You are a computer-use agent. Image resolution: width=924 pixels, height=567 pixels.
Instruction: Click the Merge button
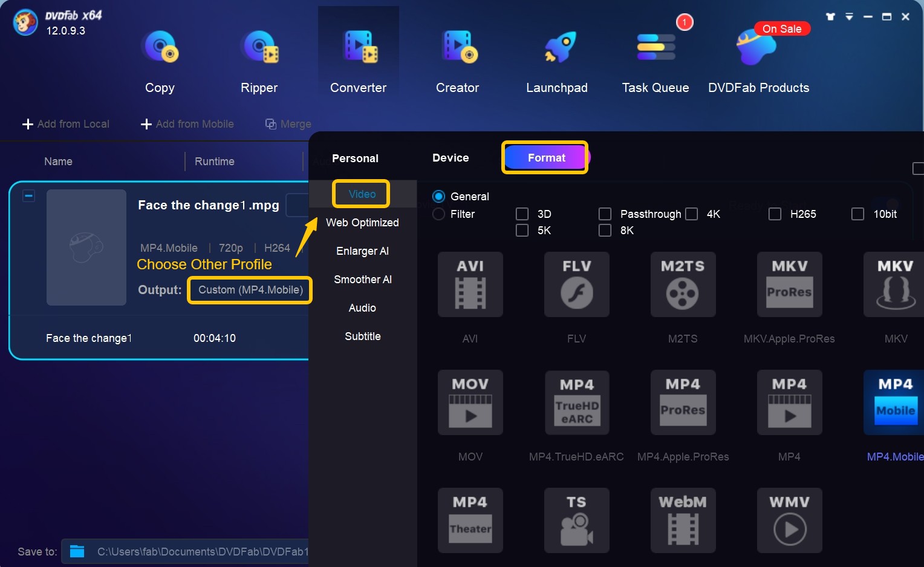click(x=288, y=124)
